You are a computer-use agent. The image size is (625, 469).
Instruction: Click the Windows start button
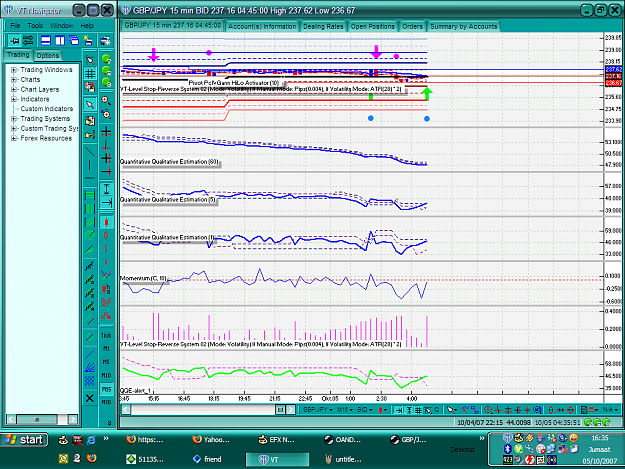(25, 440)
